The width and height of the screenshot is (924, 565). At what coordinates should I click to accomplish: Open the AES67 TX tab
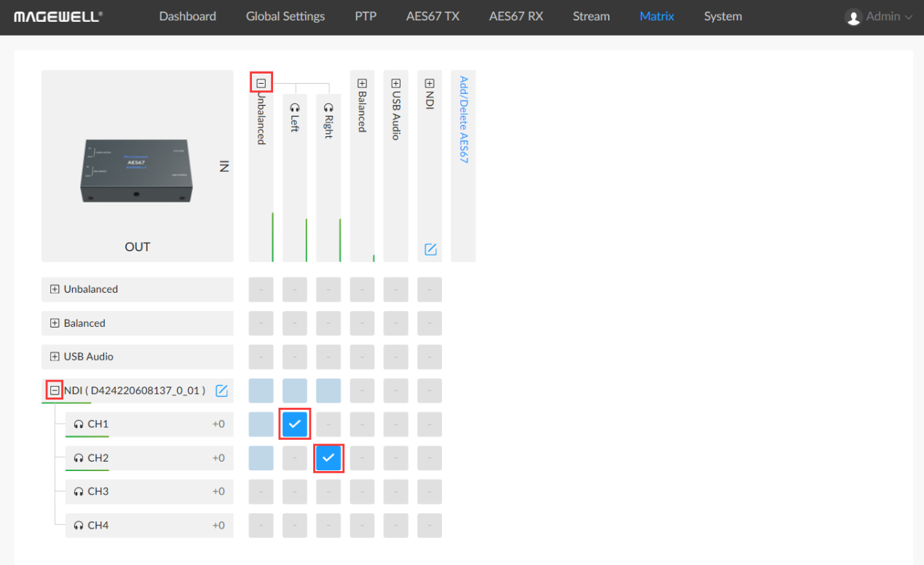[x=433, y=17]
